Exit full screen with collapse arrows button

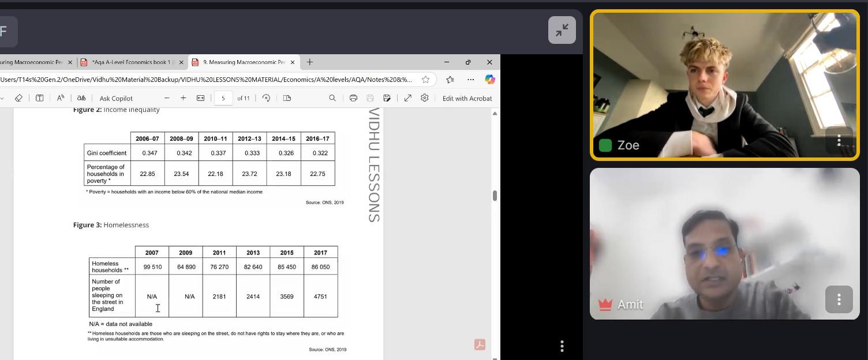click(x=562, y=30)
